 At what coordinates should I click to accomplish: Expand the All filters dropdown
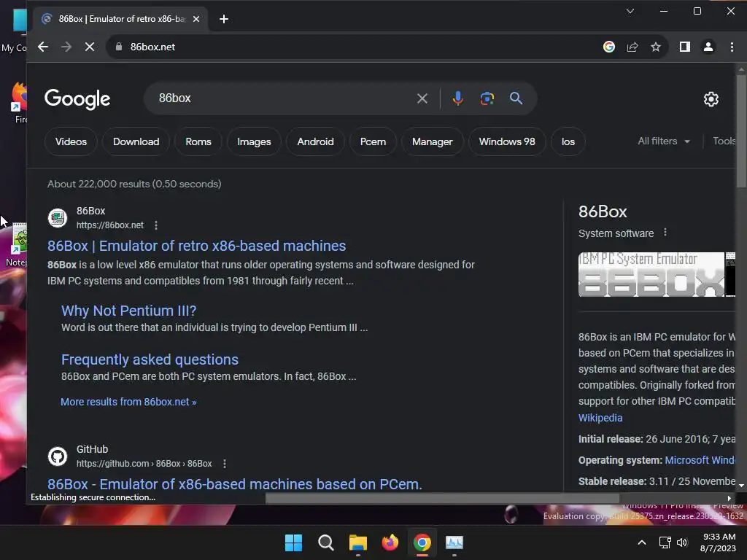click(664, 141)
